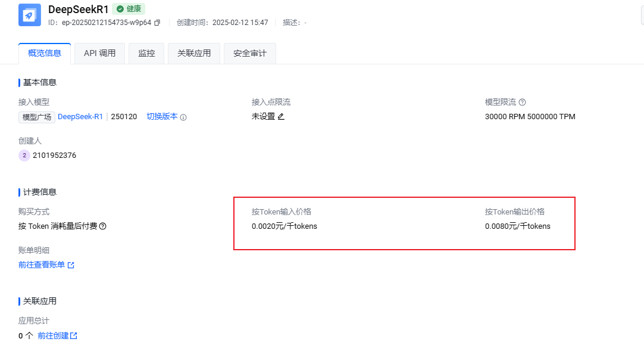Click the creator avatar showing 2
Screen dimensions: 644x345
point(24,155)
